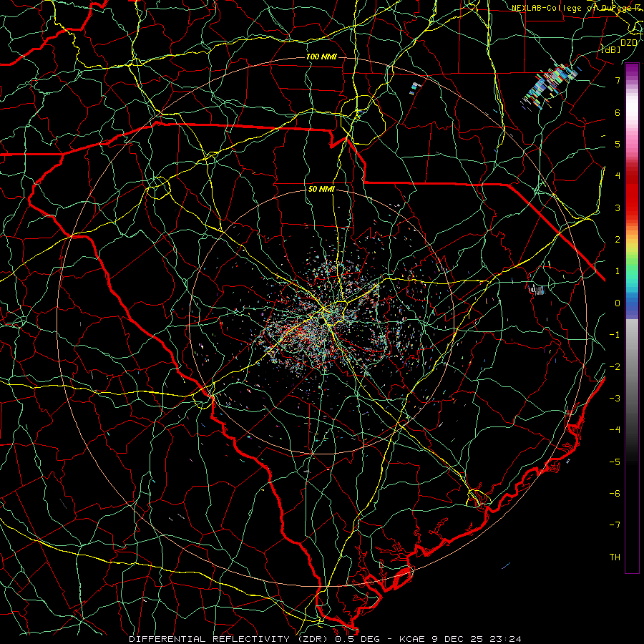Viewport: 644px width, 644px height.
Task: Click the "-3" value on the color scale
Action: pyautogui.click(x=615, y=398)
